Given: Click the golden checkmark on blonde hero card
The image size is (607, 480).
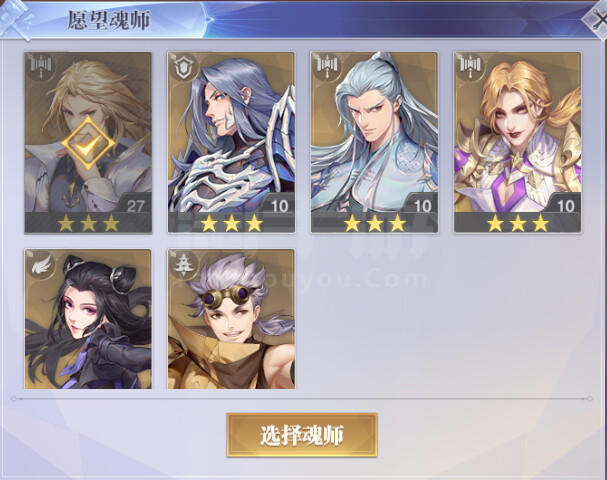Looking at the screenshot, I should pyautogui.click(x=88, y=143).
